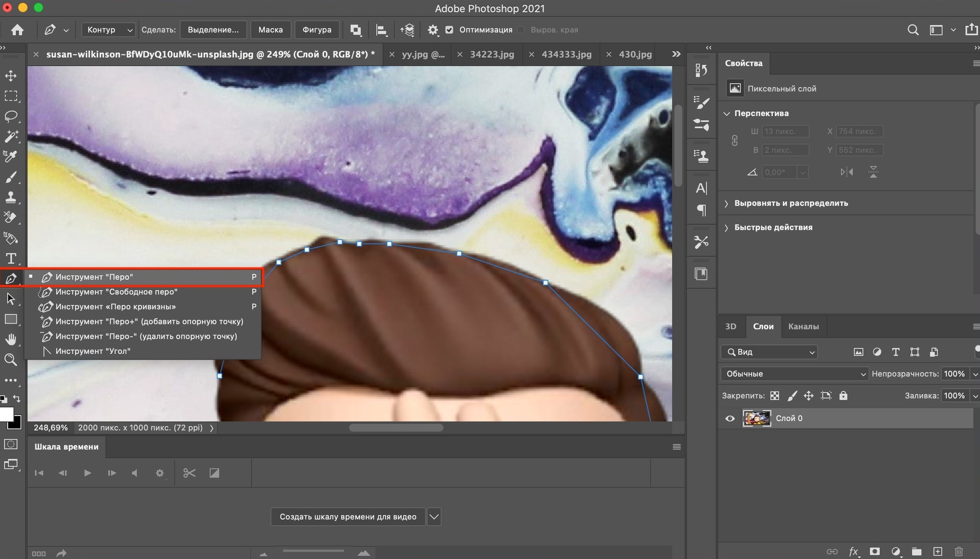Open the Выделение dropdown in toolbar
The height and width of the screenshot is (559, 980).
(x=213, y=30)
